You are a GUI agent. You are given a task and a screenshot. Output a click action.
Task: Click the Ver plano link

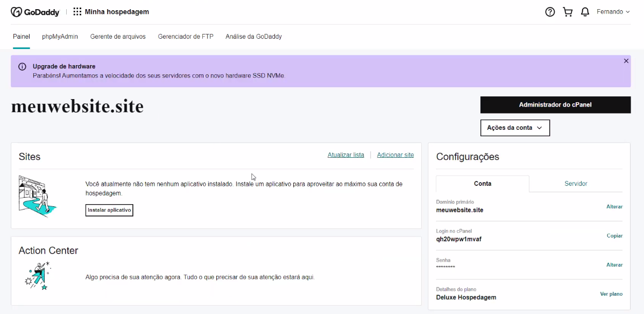(x=612, y=294)
